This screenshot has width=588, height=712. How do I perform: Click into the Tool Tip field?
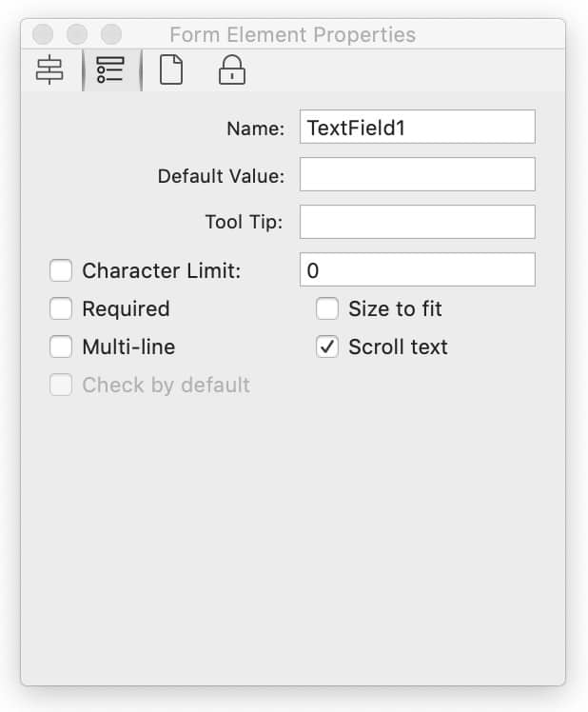tap(417, 223)
